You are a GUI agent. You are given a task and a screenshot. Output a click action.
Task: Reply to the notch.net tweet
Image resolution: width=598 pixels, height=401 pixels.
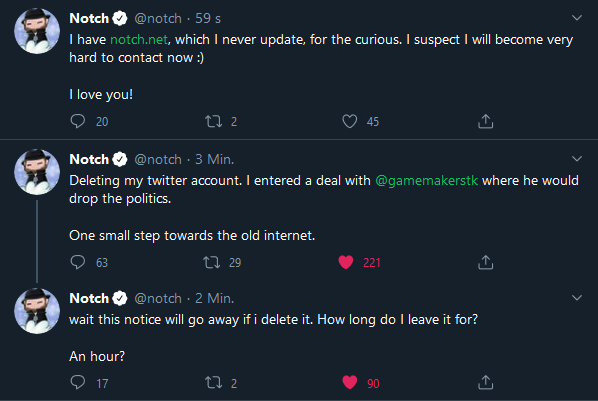[x=78, y=121]
